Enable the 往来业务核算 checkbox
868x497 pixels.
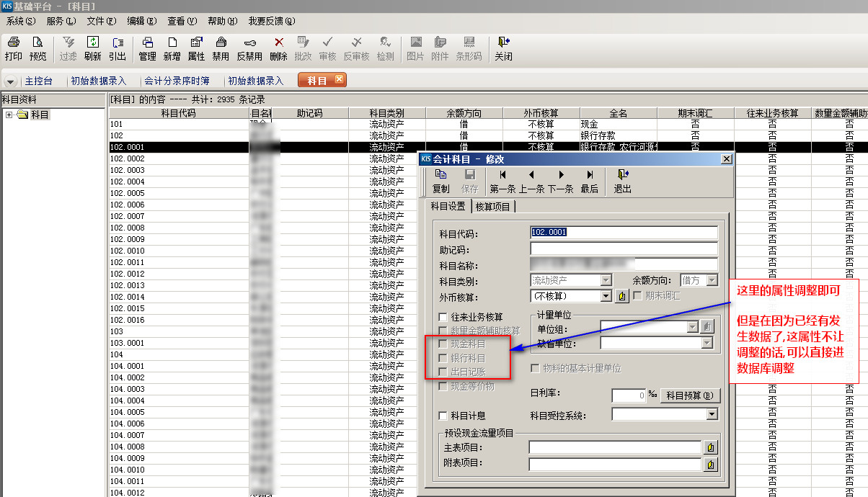pyautogui.click(x=443, y=317)
